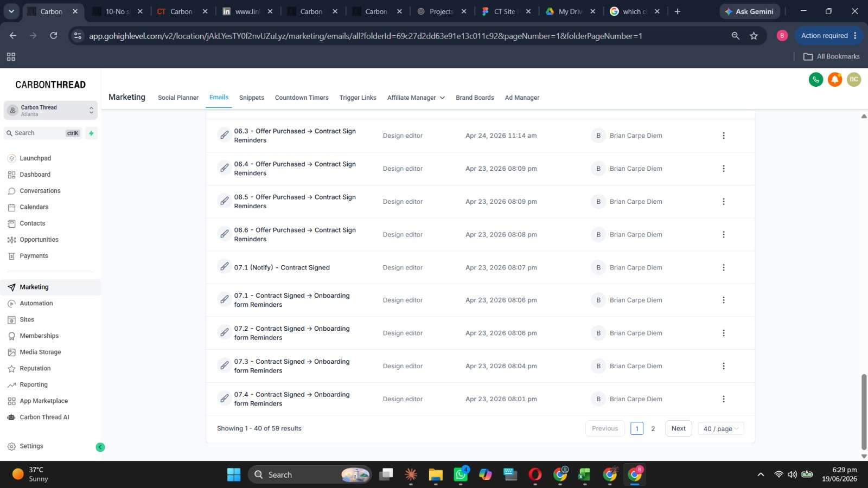868x488 pixels.
Task: Click the edit icon beside 07.2 email
Action: click(224, 332)
